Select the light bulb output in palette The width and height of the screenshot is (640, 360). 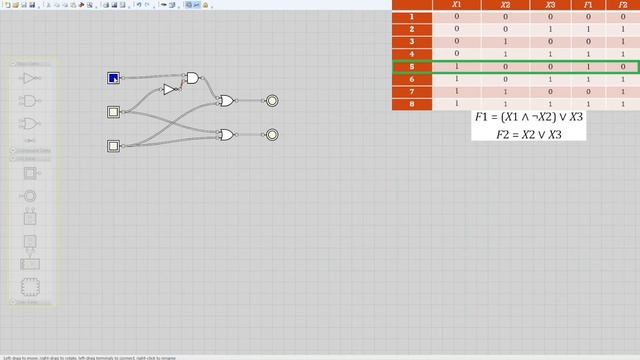29,196
